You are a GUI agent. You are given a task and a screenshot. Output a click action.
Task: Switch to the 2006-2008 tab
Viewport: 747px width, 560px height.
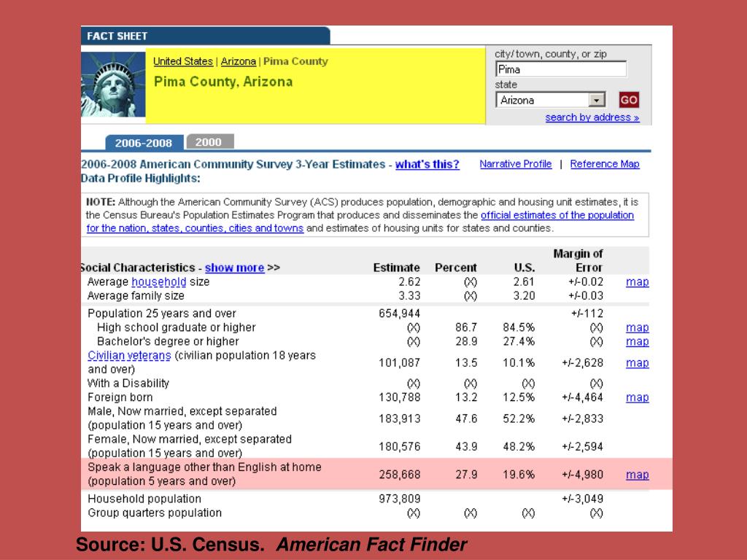[144, 142]
